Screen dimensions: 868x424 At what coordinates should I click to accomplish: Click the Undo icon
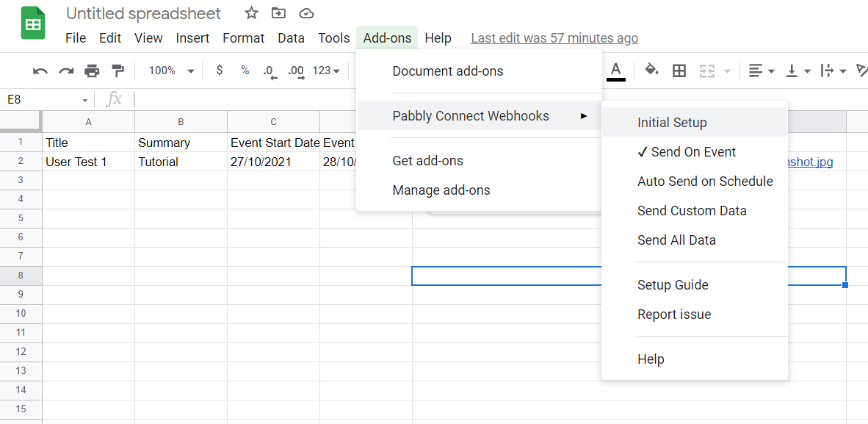[x=40, y=71]
